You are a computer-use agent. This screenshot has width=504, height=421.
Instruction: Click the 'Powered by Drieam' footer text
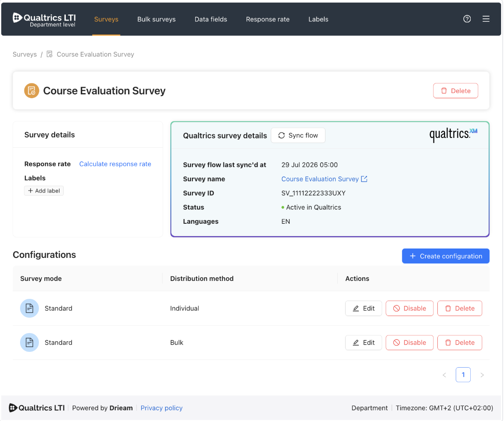102,408
